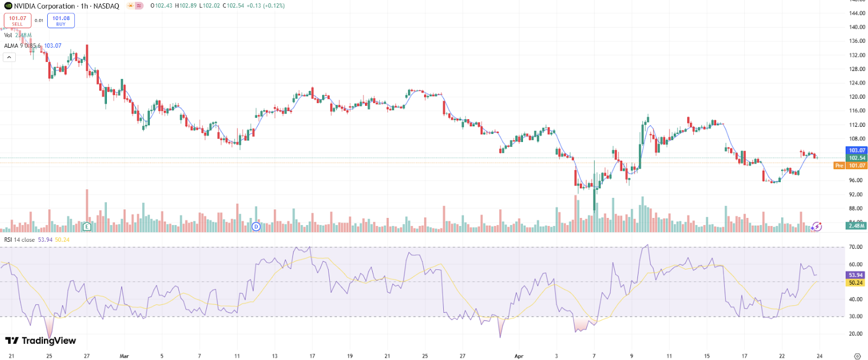
Task: Click the orange Pre market label
Action: [x=839, y=165]
